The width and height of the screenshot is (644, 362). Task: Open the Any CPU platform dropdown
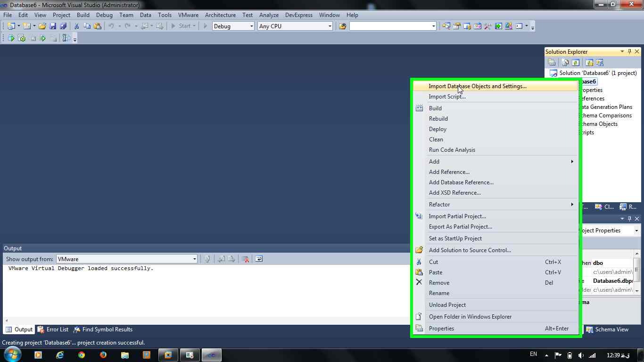click(x=296, y=26)
